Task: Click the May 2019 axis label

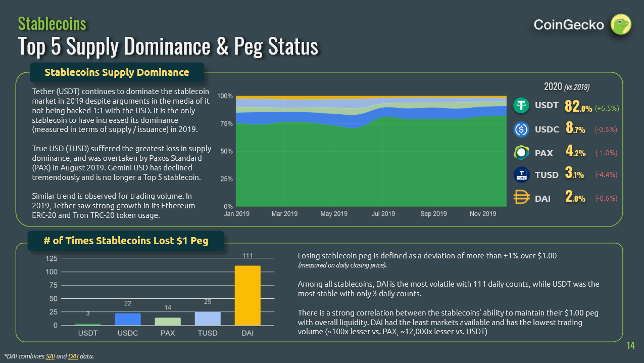Action: [334, 214]
